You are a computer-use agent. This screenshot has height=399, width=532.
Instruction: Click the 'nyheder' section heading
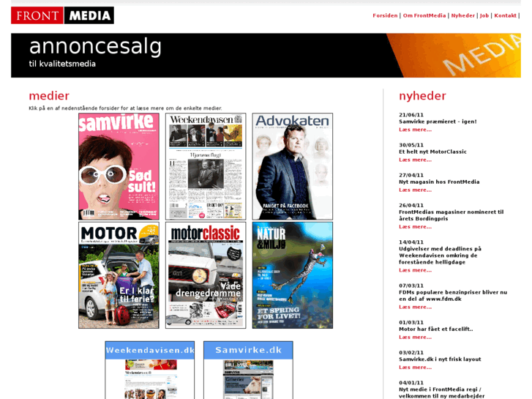[422, 96]
